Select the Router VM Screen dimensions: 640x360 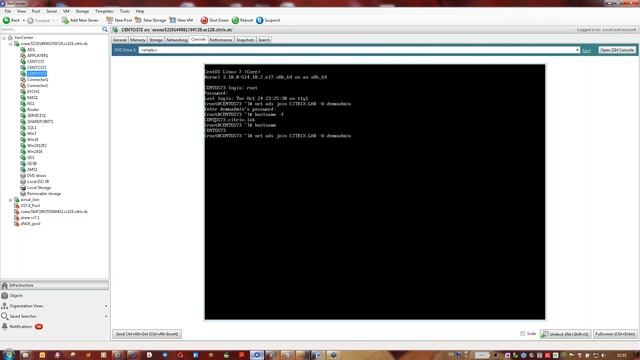(33, 109)
